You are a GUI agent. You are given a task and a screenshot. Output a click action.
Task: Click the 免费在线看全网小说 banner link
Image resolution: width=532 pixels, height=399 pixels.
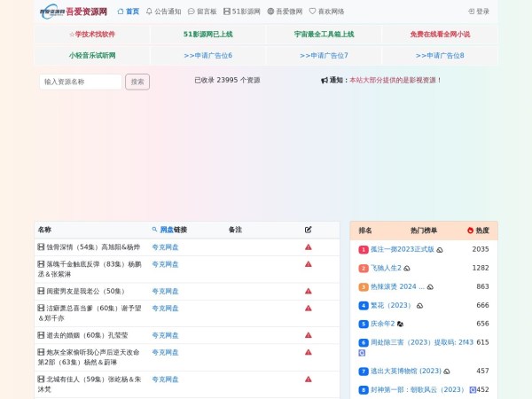coord(440,34)
